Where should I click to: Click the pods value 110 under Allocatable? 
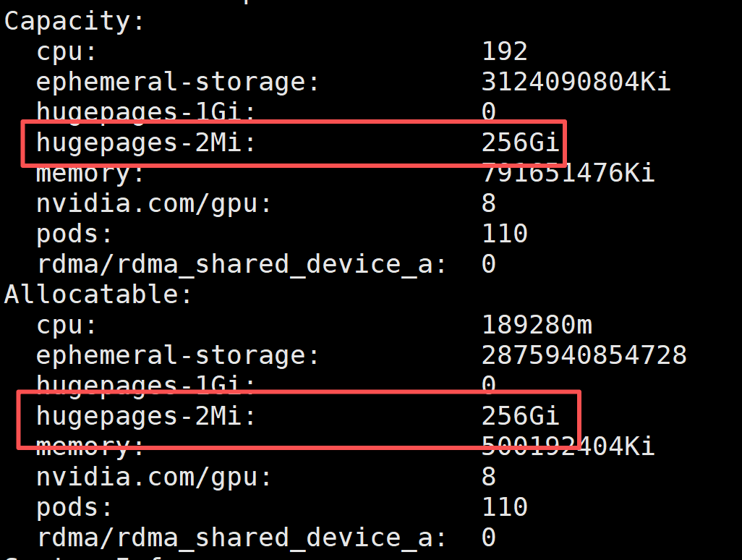click(x=504, y=507)
